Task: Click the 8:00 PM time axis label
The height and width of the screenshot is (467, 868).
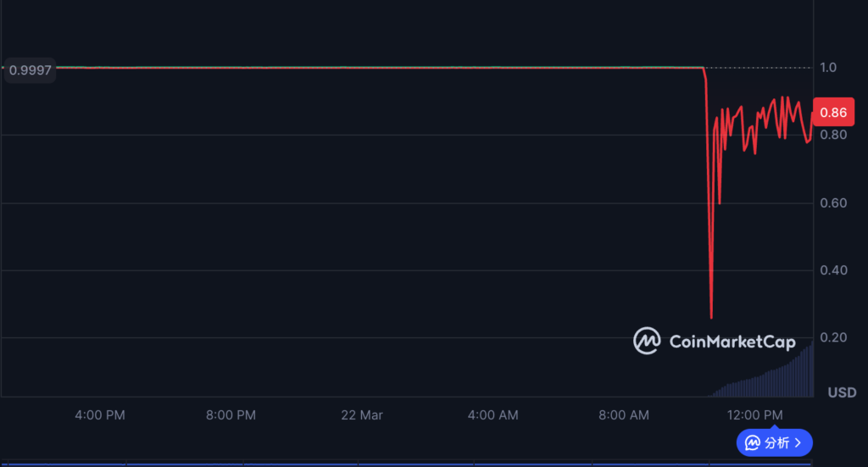Action: 231,414
